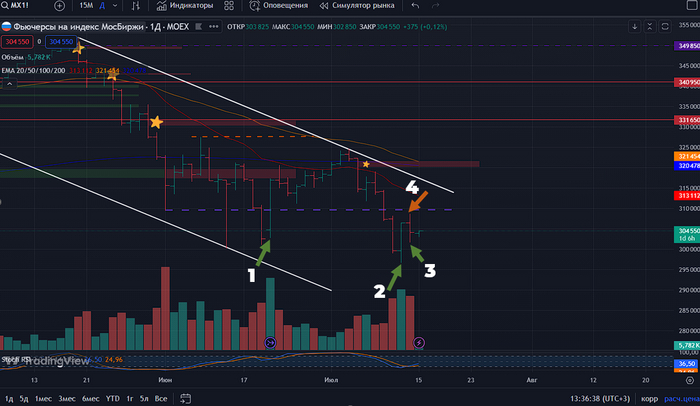Click the time axis settings gear icon
The image size is (700, 406).
click(x=690, y=381)
